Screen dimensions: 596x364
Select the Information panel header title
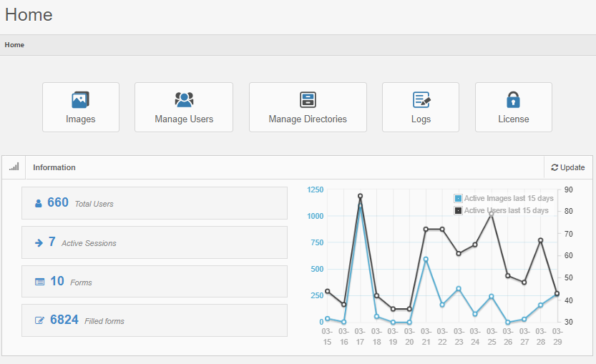pyautogui.click(x=54, y=167)
